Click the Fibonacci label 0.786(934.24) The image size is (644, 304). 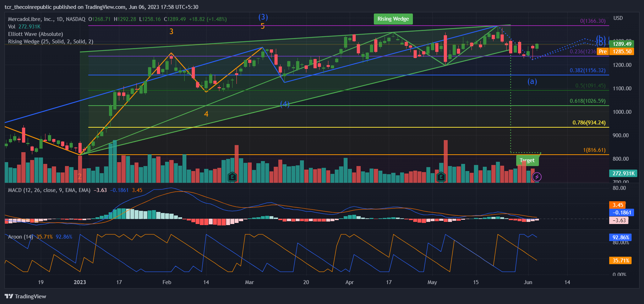click(589, 123)
